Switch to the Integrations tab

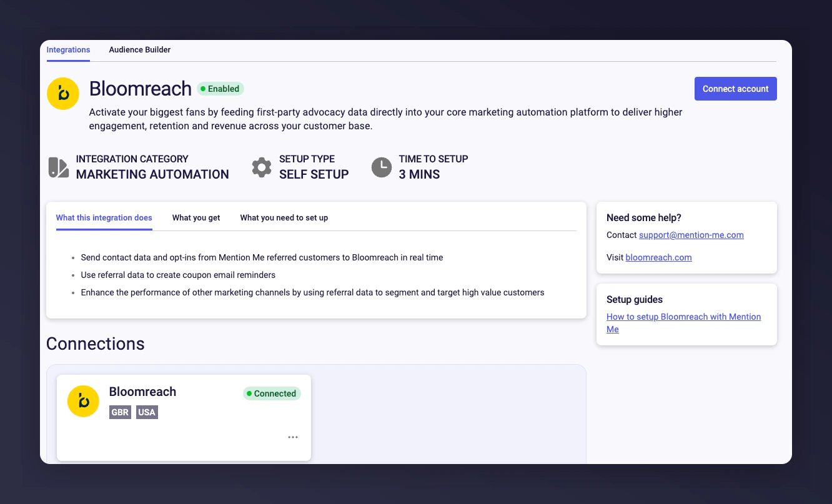(x=68, y=50)
